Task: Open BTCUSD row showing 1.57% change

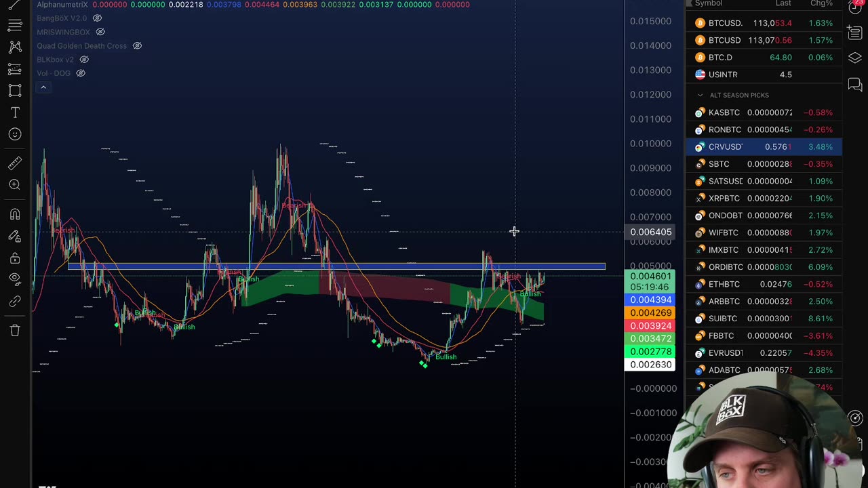Action: click(x=764, y=40)
